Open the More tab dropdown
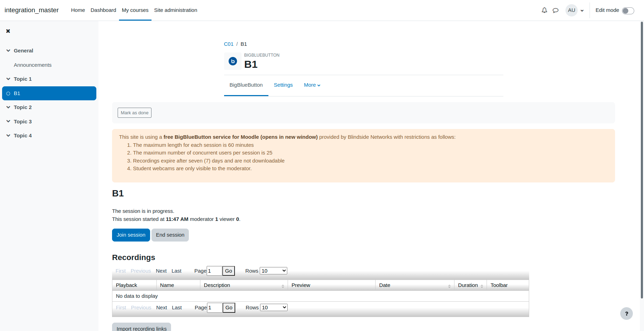The image size is (644, 331). pyautogui.click(x=312, y=85)
